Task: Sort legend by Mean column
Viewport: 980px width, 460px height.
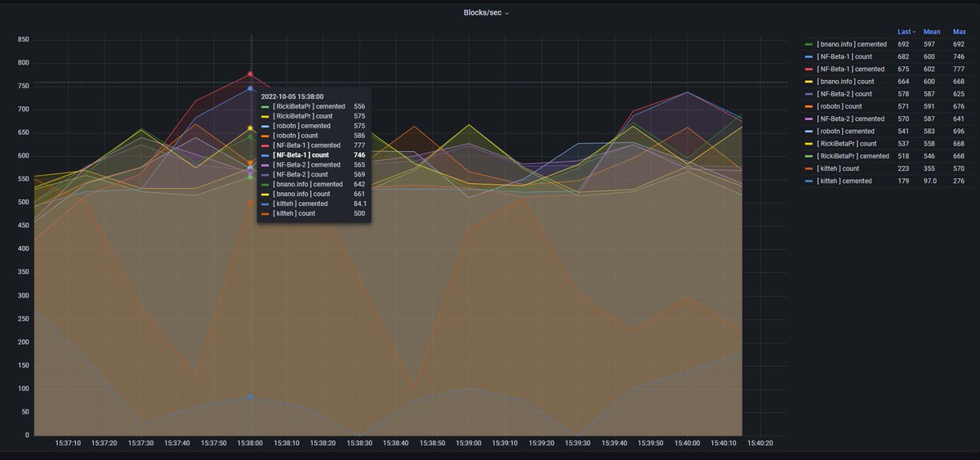Action: [932, 32]
